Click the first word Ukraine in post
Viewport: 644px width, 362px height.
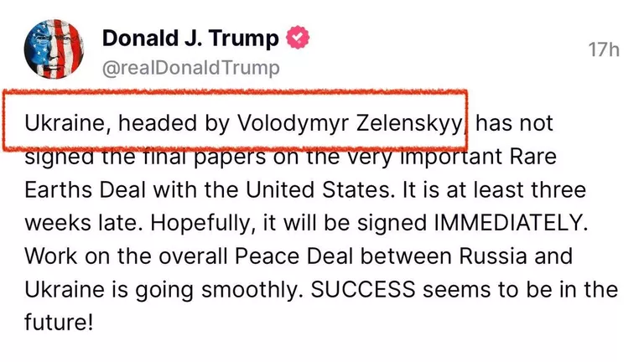click(65, 124)
